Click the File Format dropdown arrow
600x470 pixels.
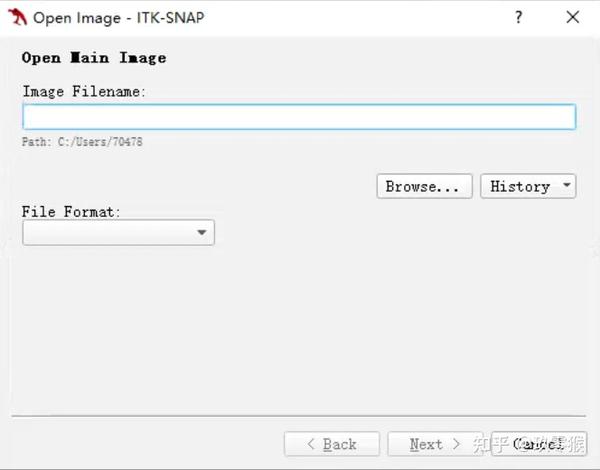pos(202,232)
